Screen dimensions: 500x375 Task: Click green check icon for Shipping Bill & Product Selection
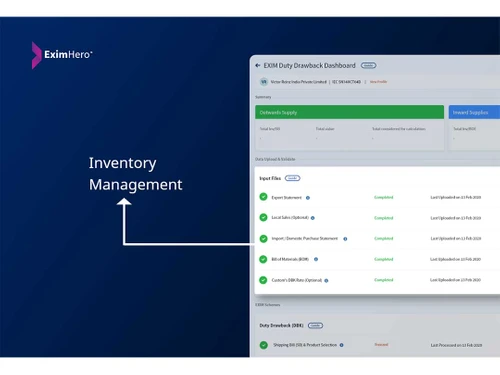pyautogui.click(x=263, y=345)
